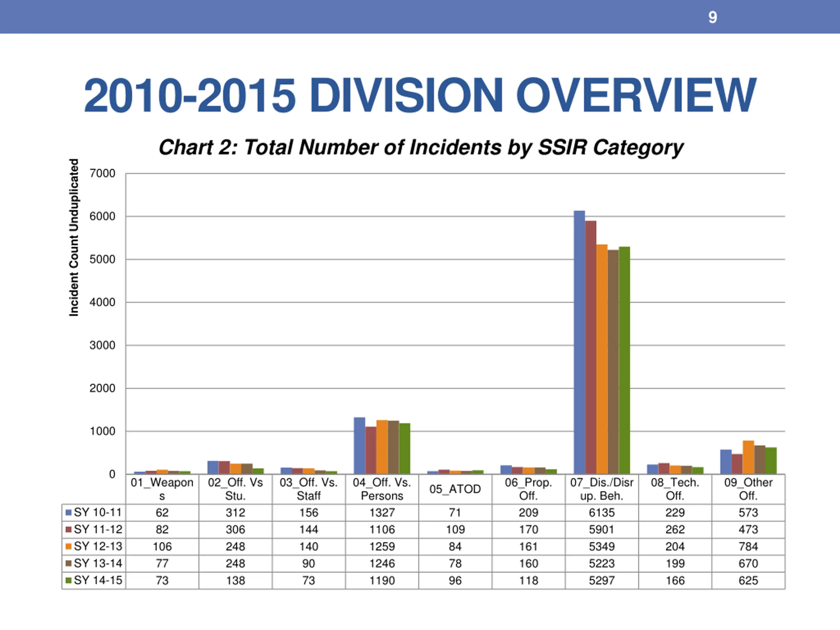Click the table cell showing 6135
The image size is (840, 630).
[601, 513]
